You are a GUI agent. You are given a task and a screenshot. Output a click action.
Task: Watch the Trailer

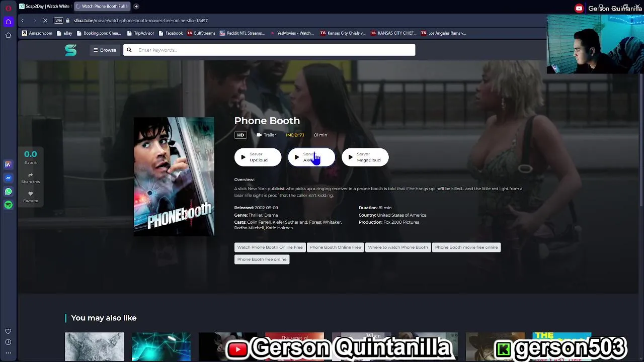(266, 135)
